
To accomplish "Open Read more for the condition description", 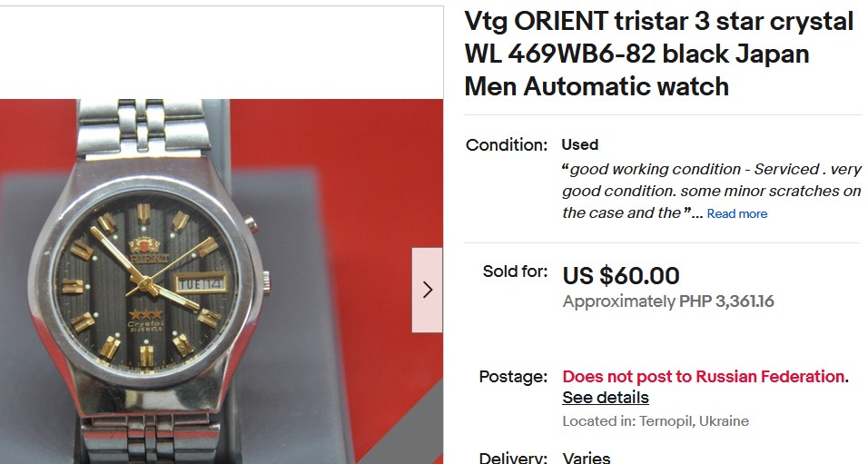I will click(x=737, y=213).
